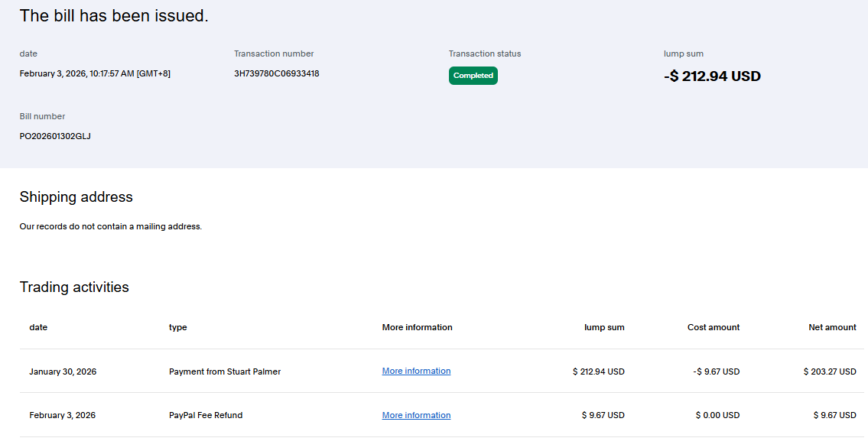868x438 pixels.
Task: Select the 'PayPal Fee Refund' row entry
Action: click(x=206, y=416)
